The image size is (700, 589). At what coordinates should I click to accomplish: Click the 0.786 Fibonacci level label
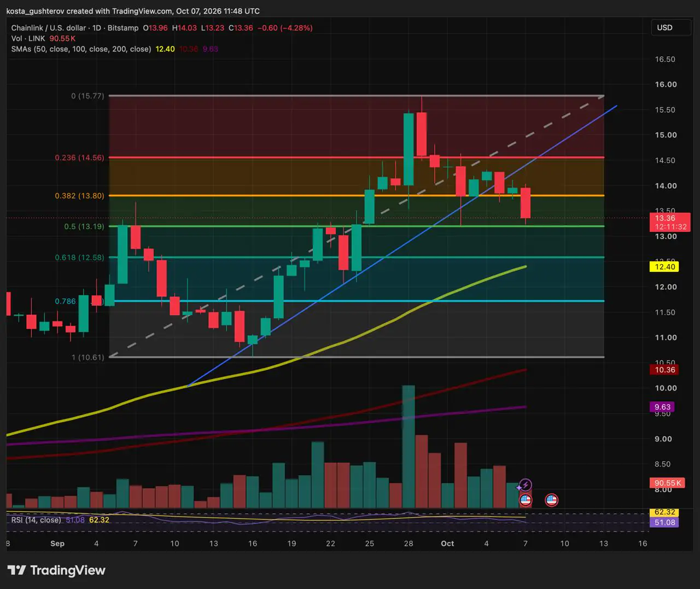click(66, 301)
